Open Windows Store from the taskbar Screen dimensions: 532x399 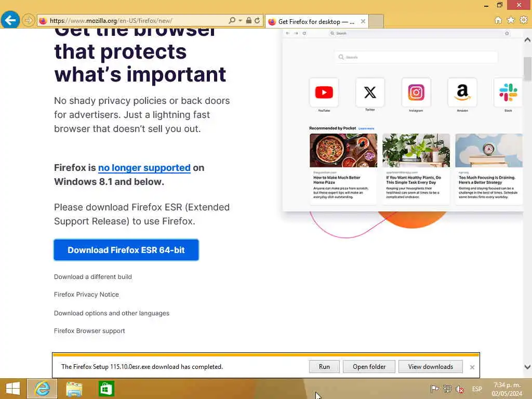click(106, 389)
